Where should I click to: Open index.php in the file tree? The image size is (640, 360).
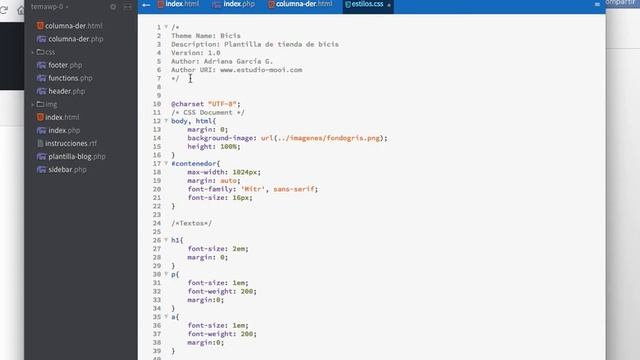pyautogui.click(x=58, y=130)
